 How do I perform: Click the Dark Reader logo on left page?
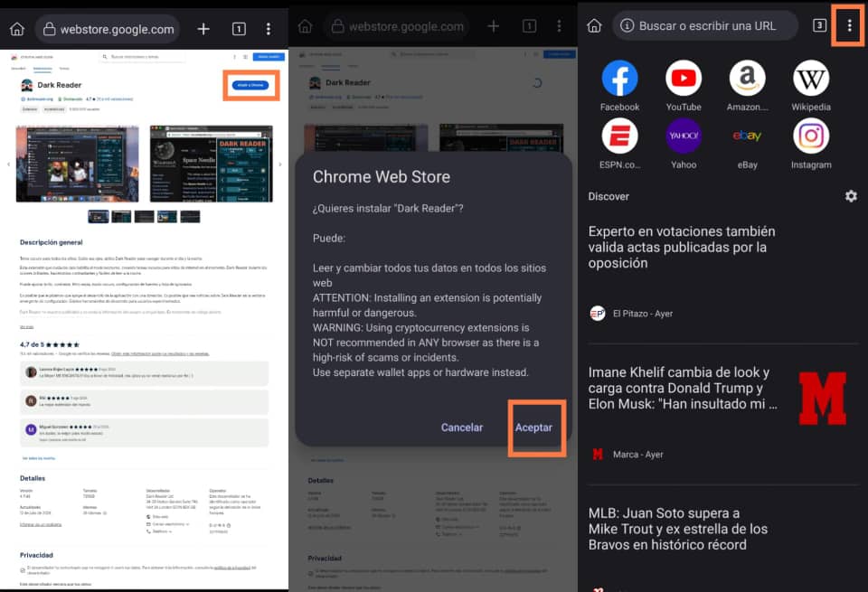pyautogui.click(x=26, y=85)
